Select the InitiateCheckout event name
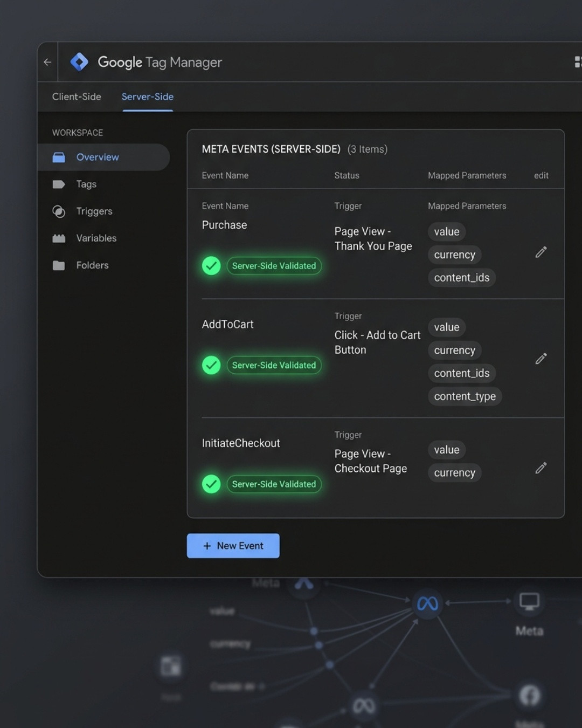This screenshot has height=728, width=582. point(241,443)
